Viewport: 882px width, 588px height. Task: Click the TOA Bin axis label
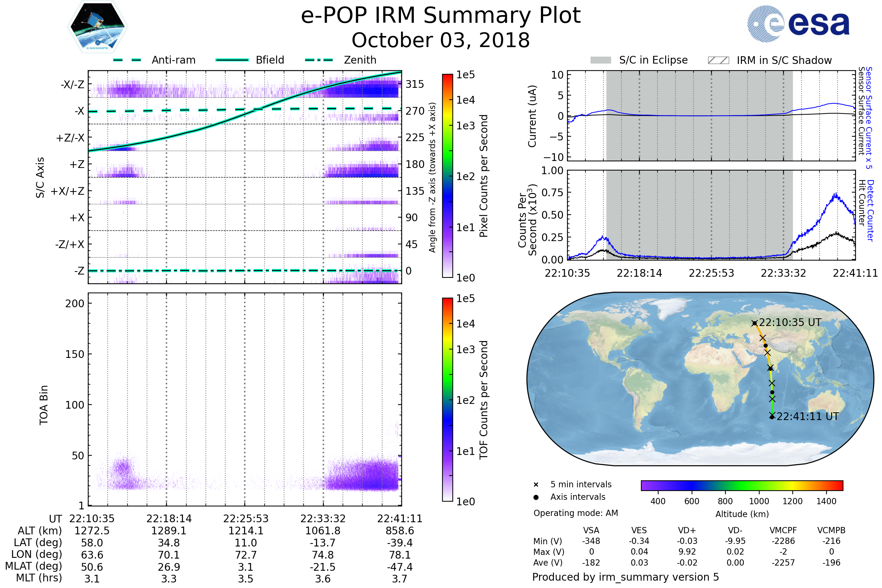tap(44, 405)
